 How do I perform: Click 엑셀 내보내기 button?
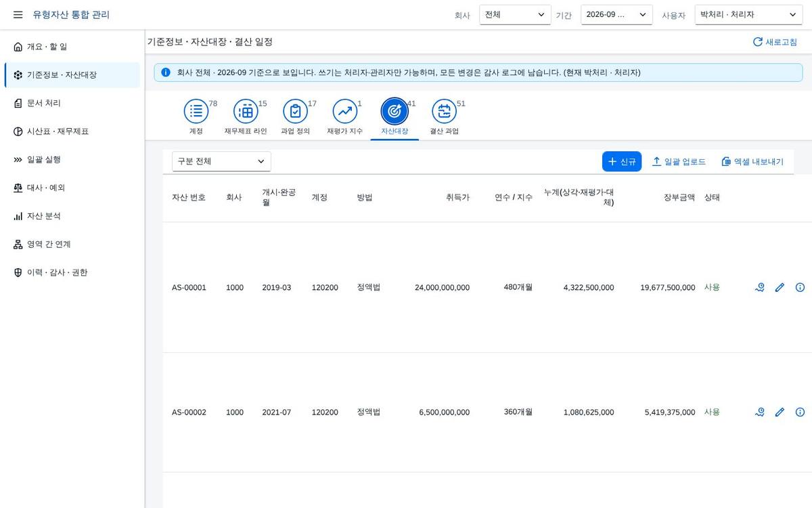[752, 161]
